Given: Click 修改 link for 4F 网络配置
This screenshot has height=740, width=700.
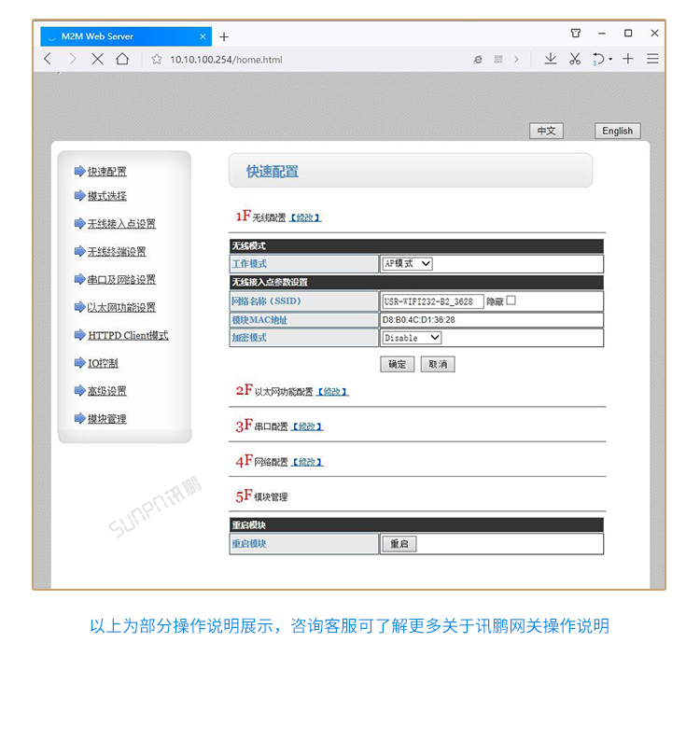Looking at the screenshot, I should point(307,462).
